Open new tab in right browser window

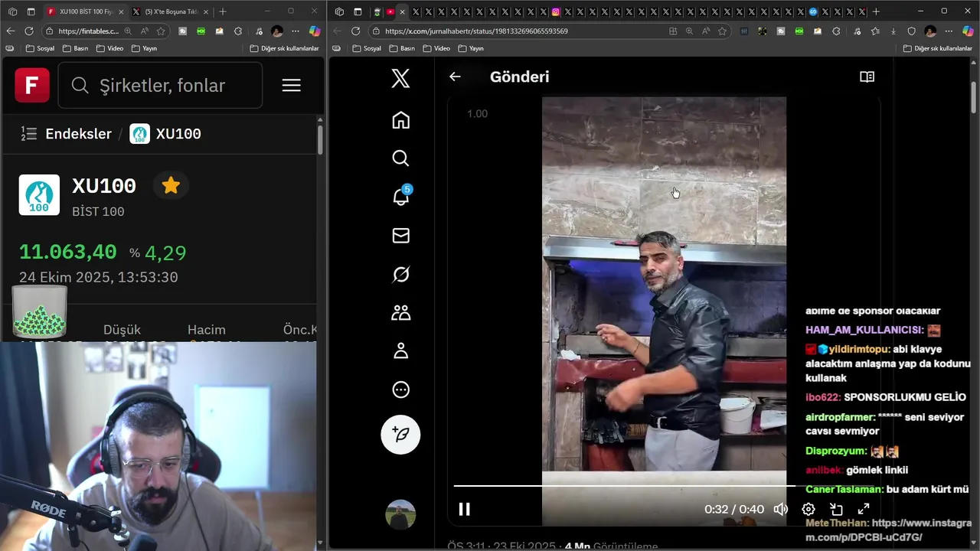(x=876, y=11)
